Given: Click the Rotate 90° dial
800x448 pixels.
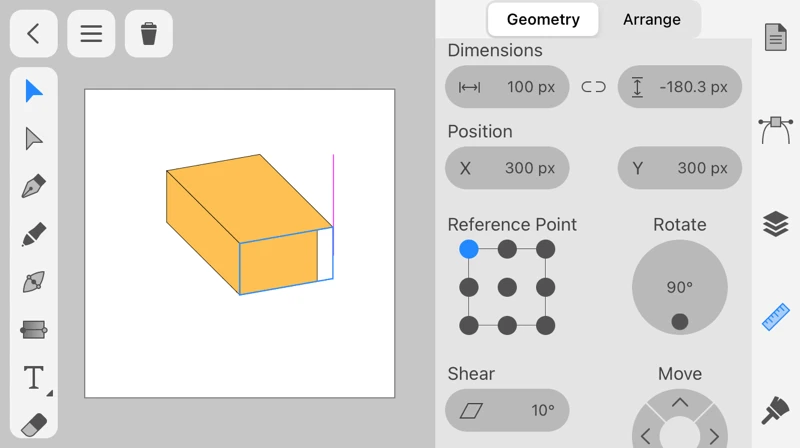Looking at the screenshot, I should pos(680,288).
